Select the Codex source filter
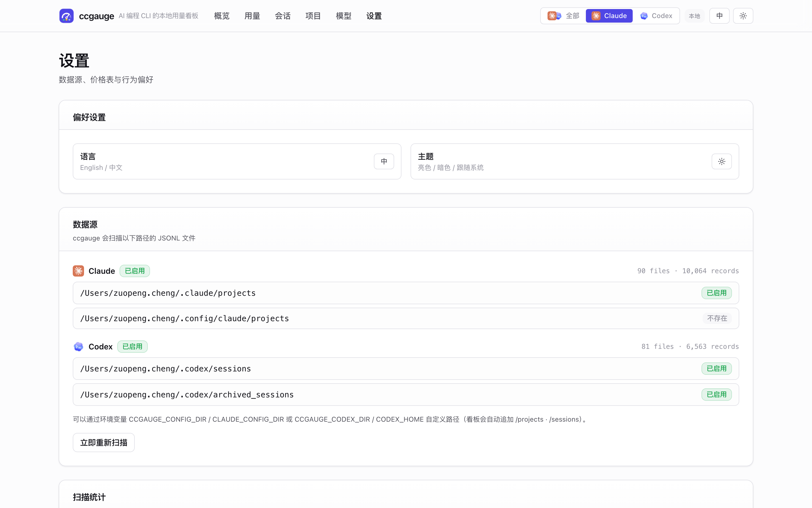 tap(656, 16)
